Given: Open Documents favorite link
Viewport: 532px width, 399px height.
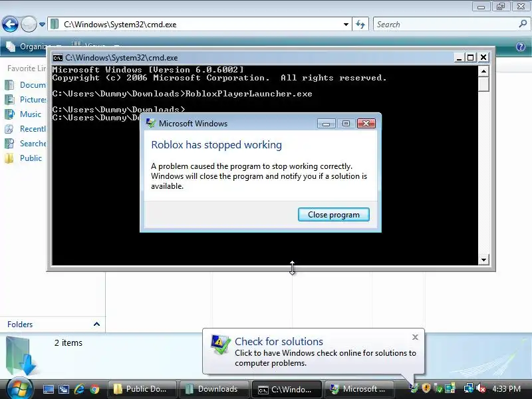Looking at the screenshot, I should 25,85.
